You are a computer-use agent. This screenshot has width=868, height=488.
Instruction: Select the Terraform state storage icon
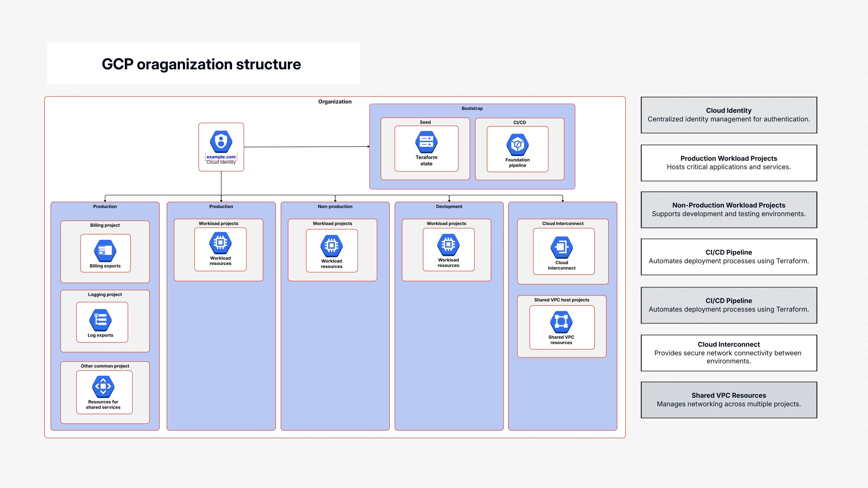pos(426,142)
